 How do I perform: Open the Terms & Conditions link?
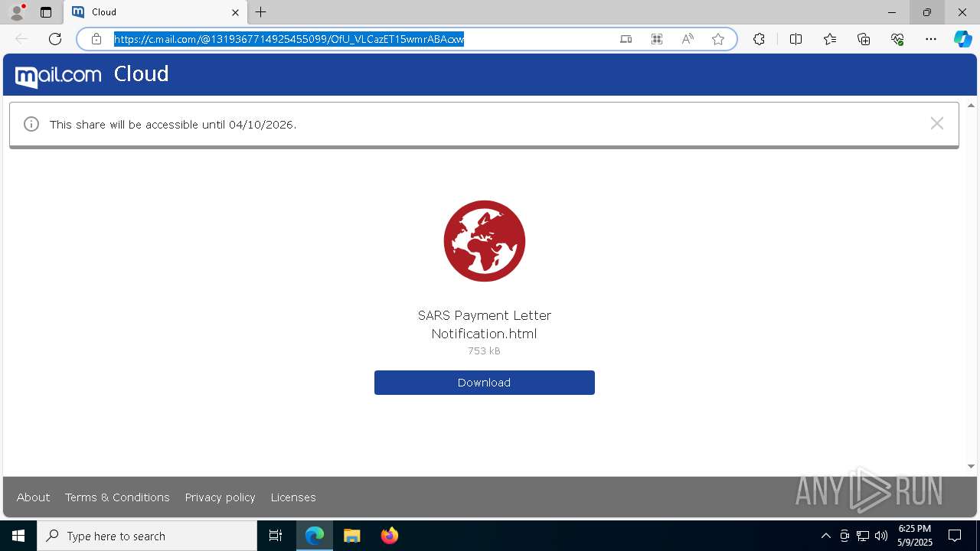(117, 497)
